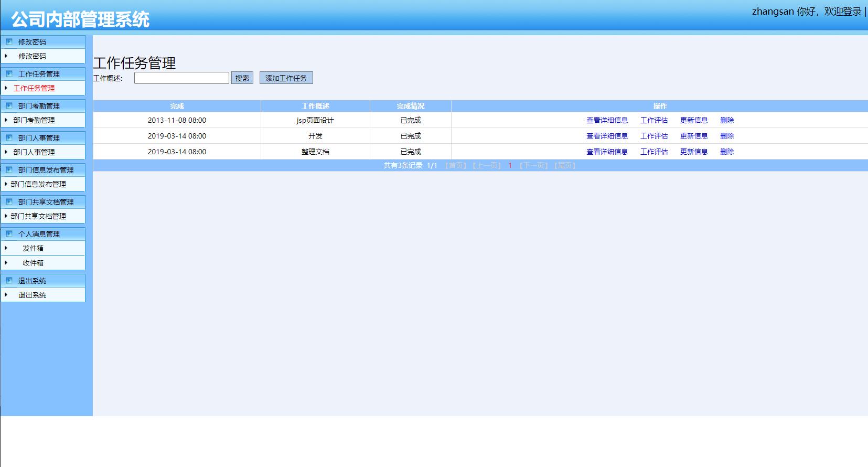Open 工作评估 for the 开发 task

point(654,136)
